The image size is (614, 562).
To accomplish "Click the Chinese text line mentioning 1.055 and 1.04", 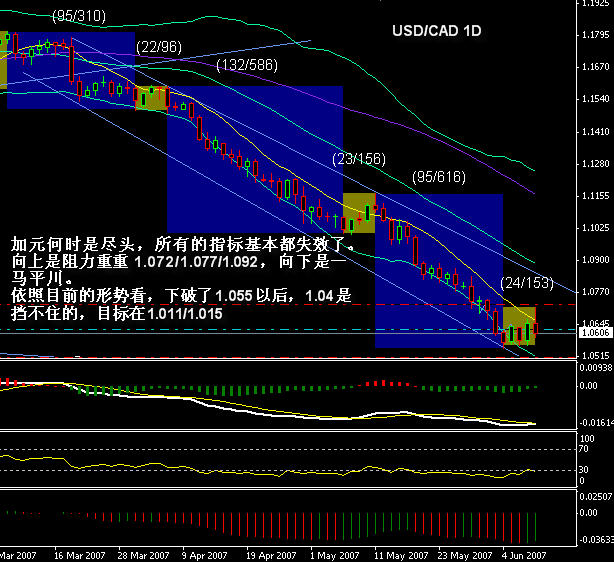I will coord(181,296).
